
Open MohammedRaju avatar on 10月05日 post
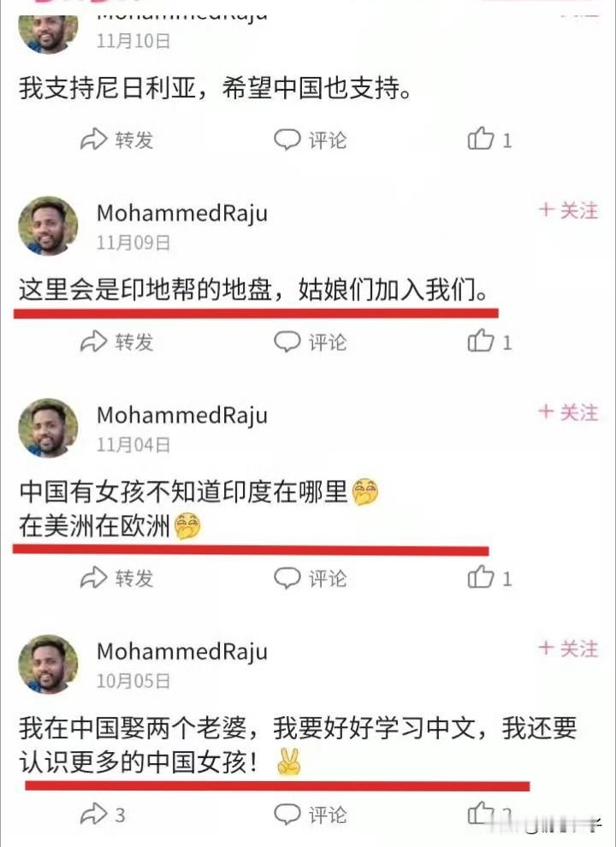[48, 665]
